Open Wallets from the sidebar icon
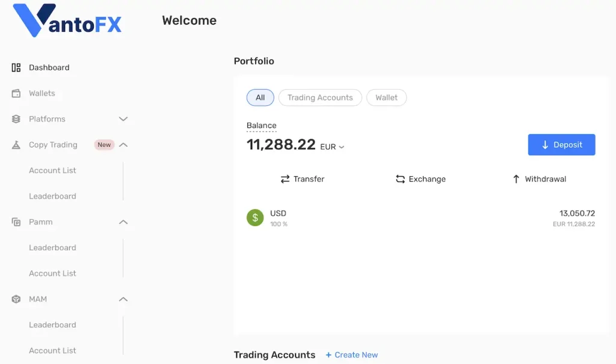 pyautogui.click(x=16, y=93)
